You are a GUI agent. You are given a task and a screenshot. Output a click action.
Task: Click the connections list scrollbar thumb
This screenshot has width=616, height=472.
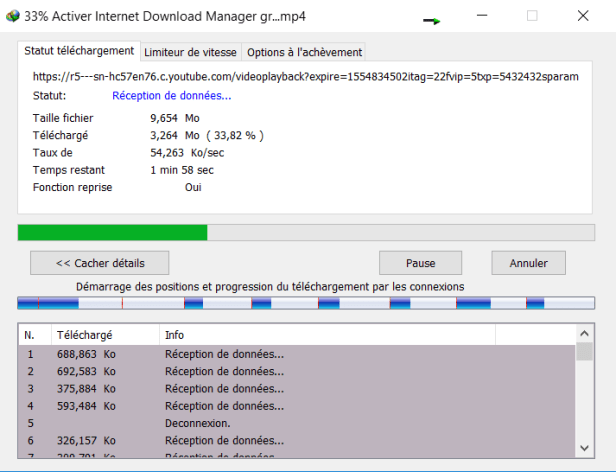[x=584, y=351]
